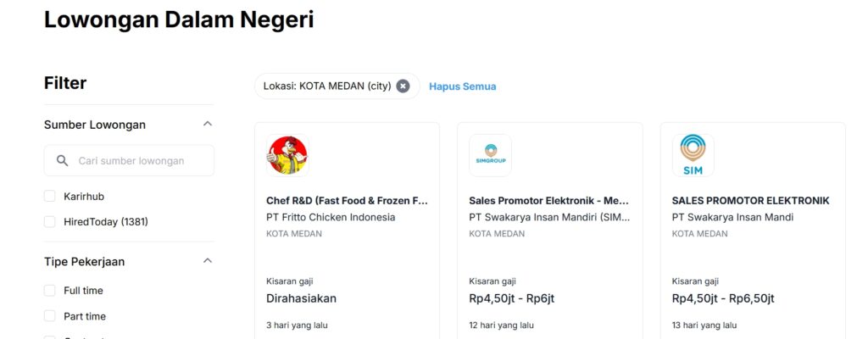Collapse the Sumber Lowongan section chevron

(x=208, y=124)
